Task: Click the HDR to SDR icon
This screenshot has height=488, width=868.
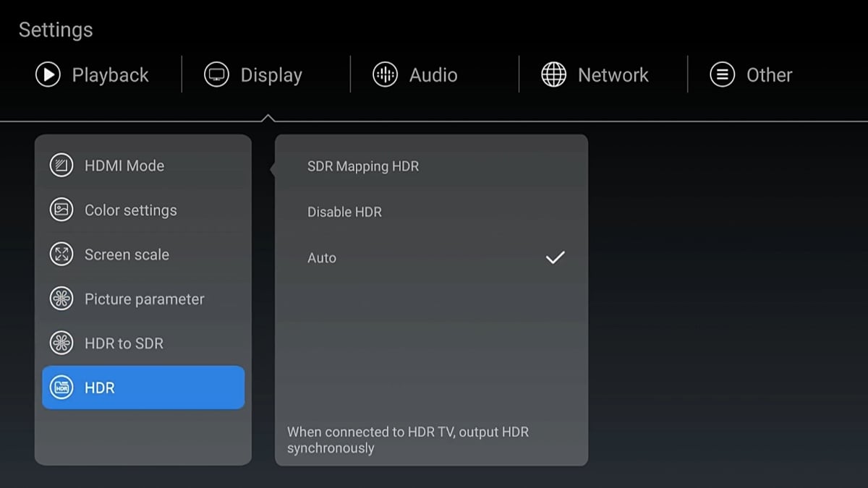Action: pos(61,343)
